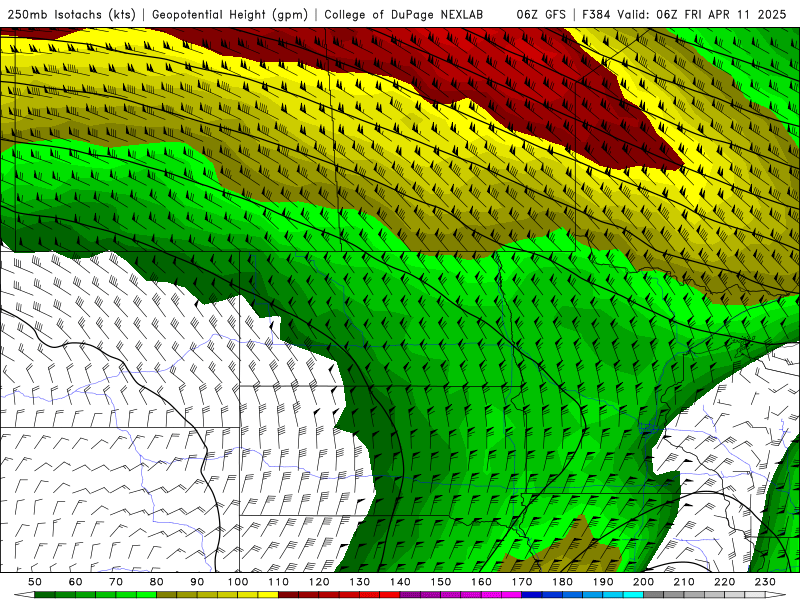This screenshot has width=800, height=600.
Task: Click the '210' legend value
Action: (x=684, y=582)
